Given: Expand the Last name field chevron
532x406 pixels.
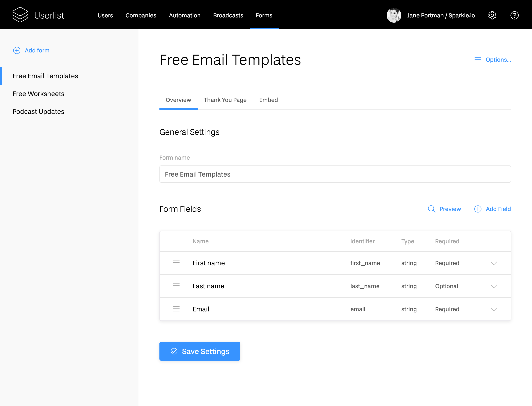Looking at the screenshot, I should click(494, 286).
